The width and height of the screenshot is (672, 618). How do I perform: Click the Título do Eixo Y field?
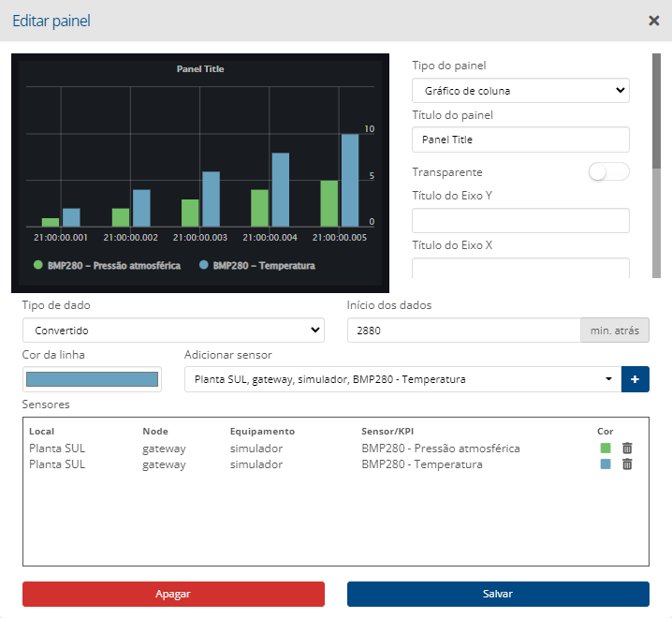click(520, 221)
